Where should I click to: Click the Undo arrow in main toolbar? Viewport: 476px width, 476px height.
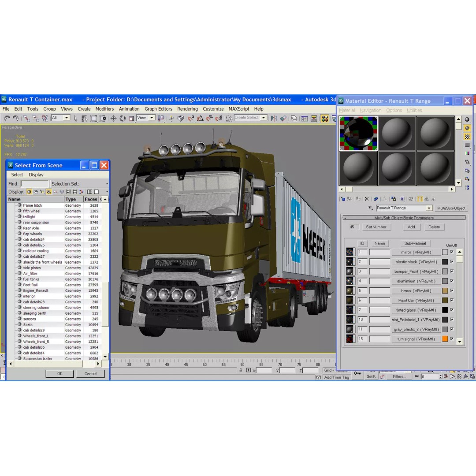click(x=7, y=119)
